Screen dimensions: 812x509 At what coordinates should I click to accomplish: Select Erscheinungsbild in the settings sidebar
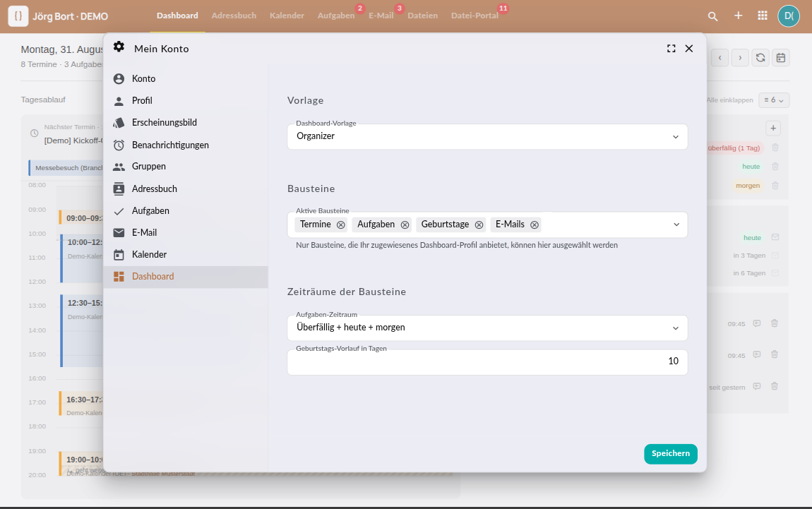[186, 123]
